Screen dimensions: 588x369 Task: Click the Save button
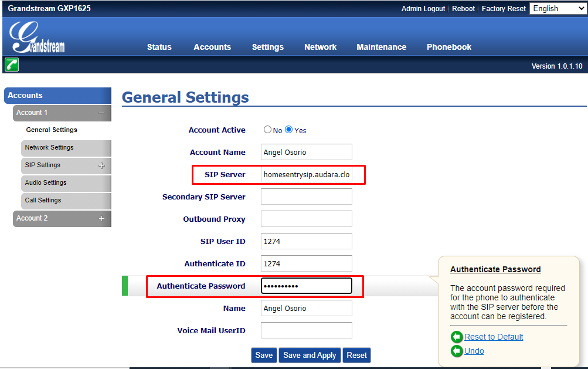click(x=264, y=355)
